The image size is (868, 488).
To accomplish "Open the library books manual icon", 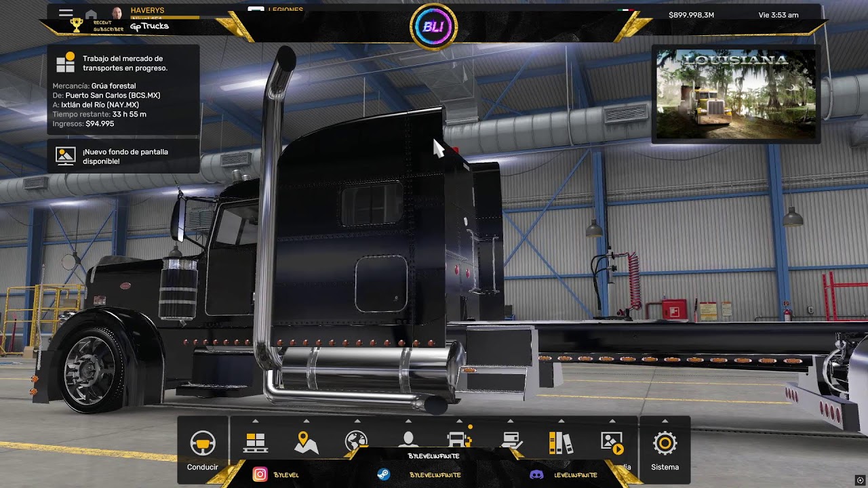I will [x=561, y=443].
